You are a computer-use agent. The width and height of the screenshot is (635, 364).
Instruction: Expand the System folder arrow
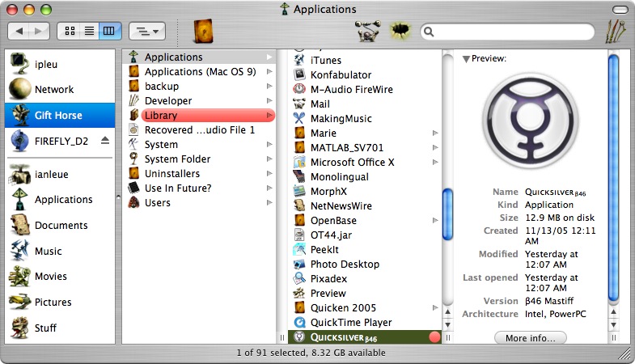tap(269, 145)
